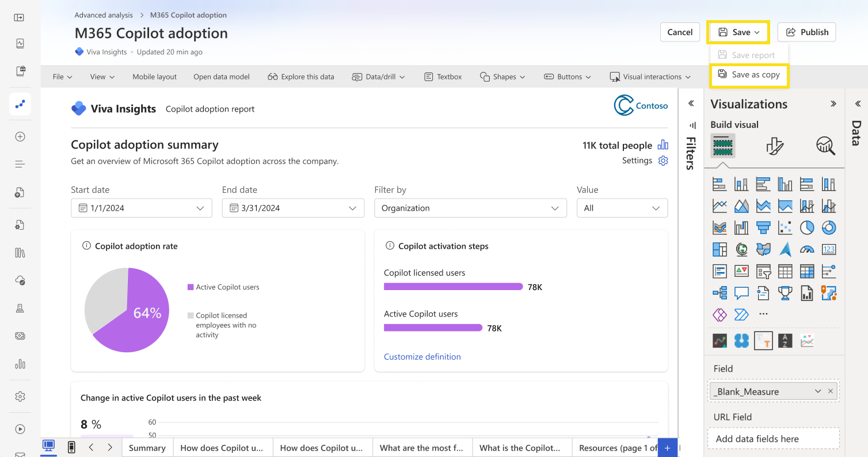868x457 pixels.
Task: Open the Format visual paint roller pane
Action: coord(775,146)
